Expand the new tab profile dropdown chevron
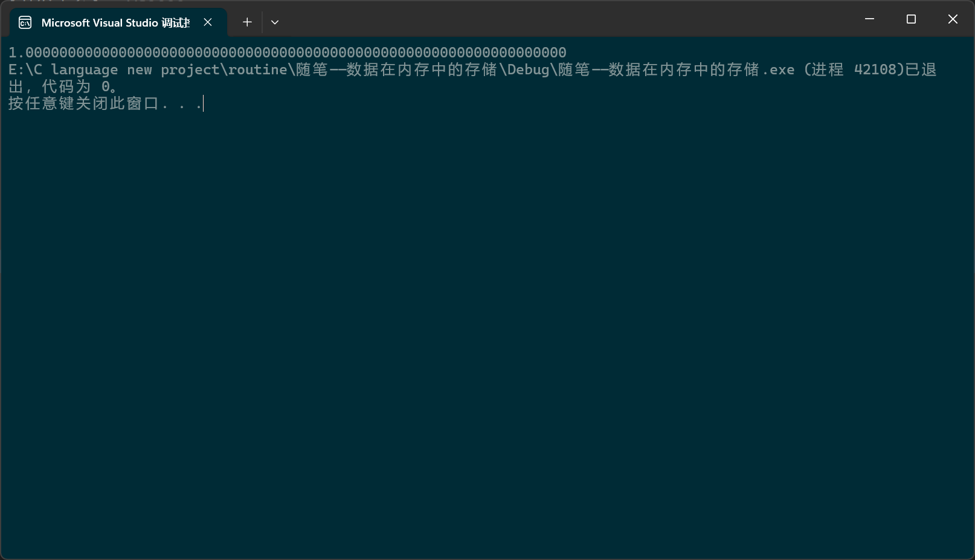 point(275,22)
